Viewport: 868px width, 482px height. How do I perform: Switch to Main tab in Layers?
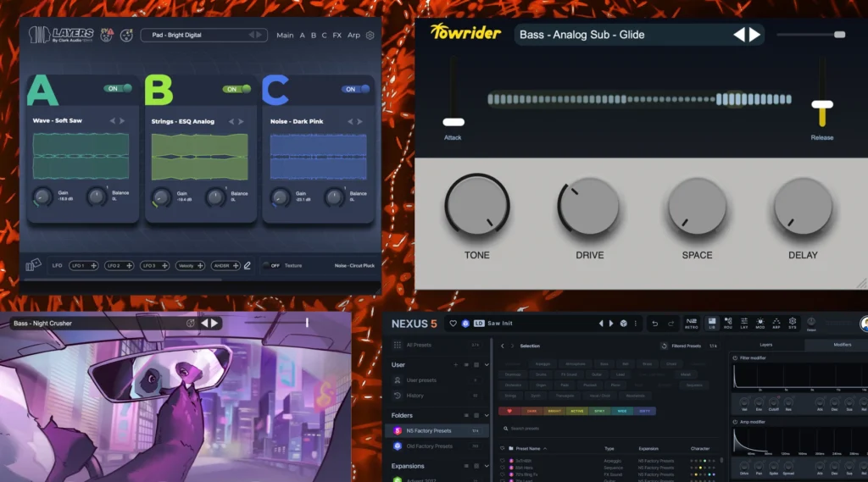coord(285,36)
